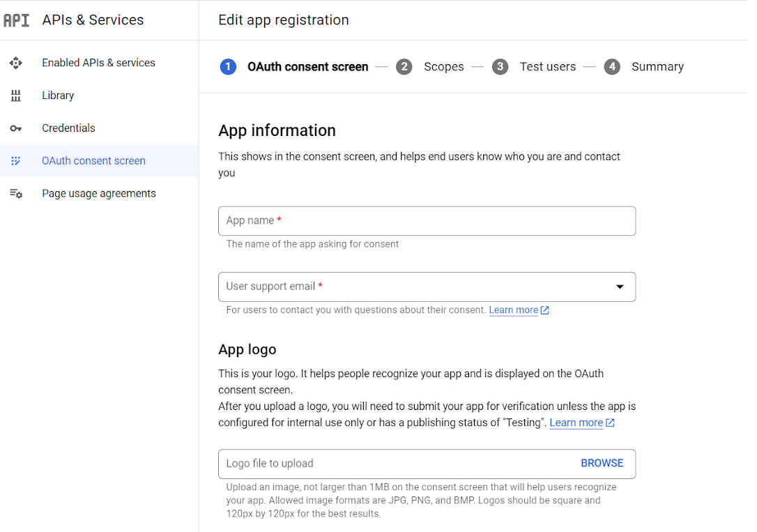
Task: Select step 1 OAuth consent screen
Action: 294,67
